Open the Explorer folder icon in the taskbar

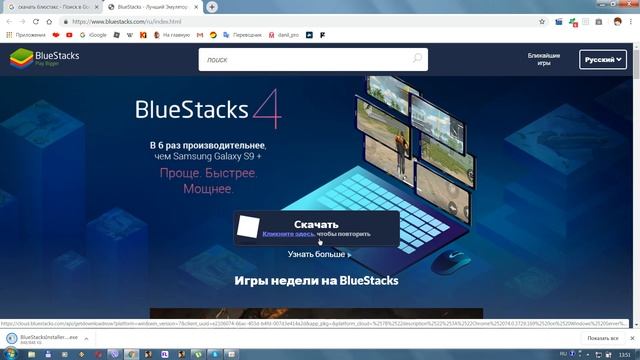[x=31, y=354]
